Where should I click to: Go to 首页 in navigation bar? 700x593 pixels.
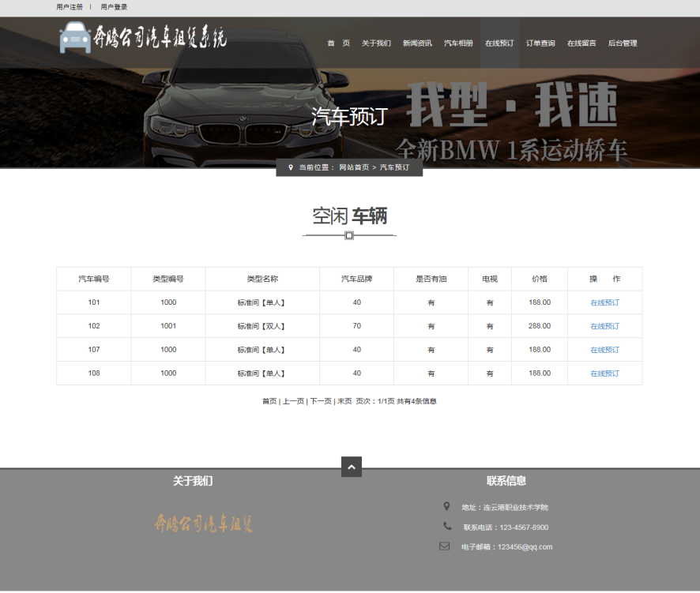pyautogui.click(x=338, y=43)
